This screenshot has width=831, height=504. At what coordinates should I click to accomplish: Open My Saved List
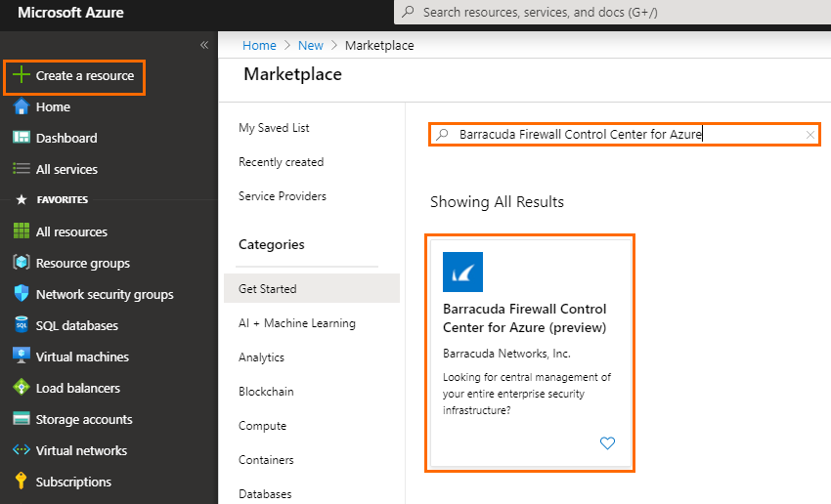point(274,128)
